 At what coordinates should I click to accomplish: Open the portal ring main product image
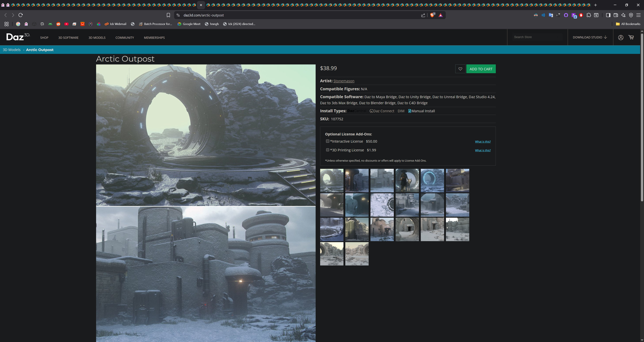click(x=206, y=135)
